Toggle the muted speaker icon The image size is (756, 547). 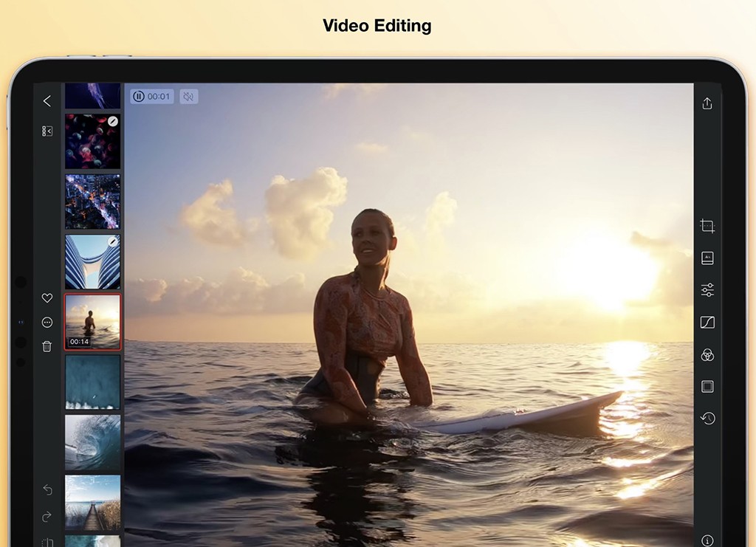(x=188, y=97)
